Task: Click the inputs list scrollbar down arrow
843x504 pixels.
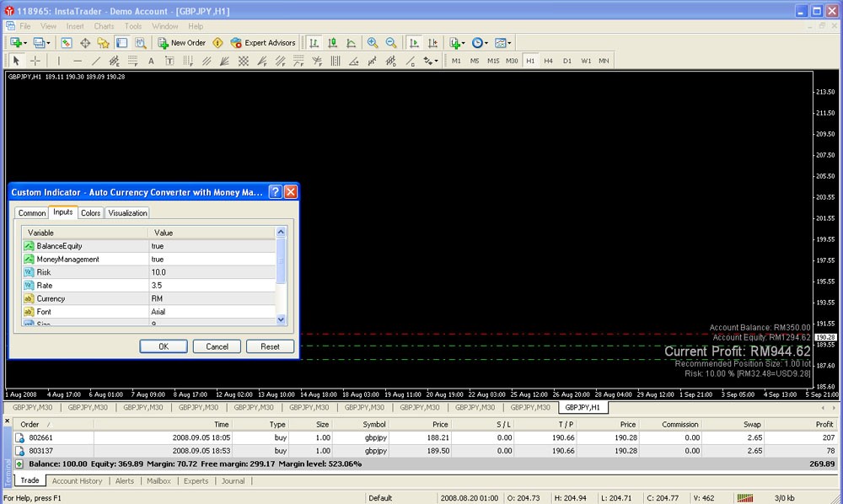Action: (281, 319)
